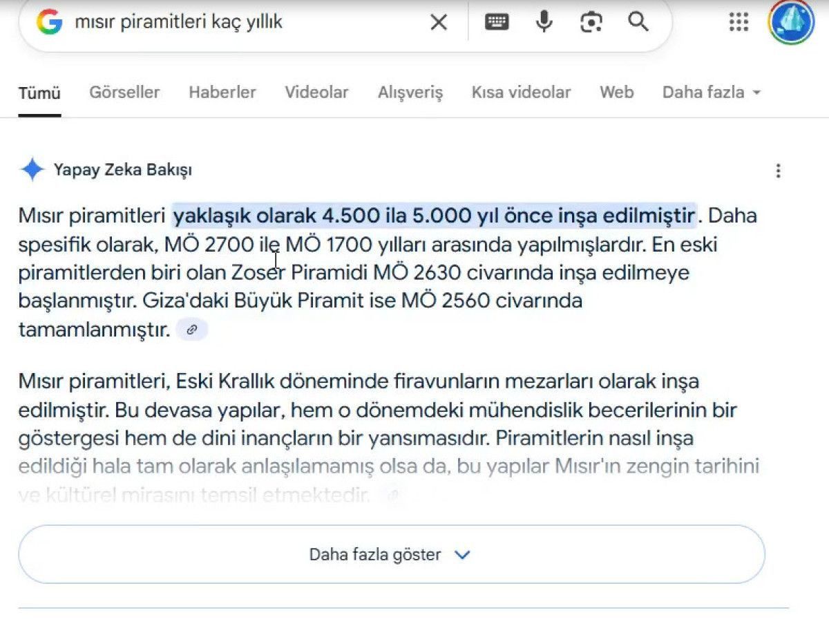
Task: Open the Videolar results tab
Action: click(x=316, y=92)
